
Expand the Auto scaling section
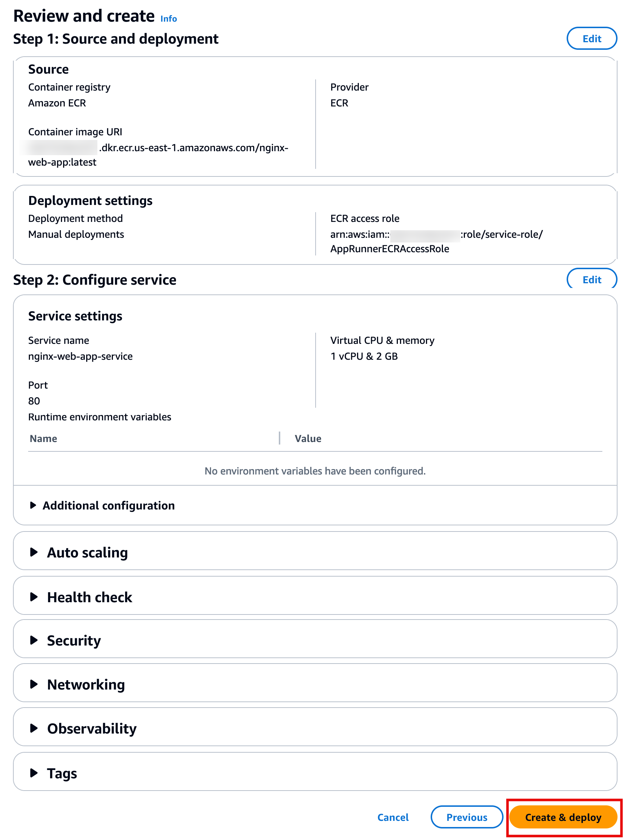(x=87, y=552)
